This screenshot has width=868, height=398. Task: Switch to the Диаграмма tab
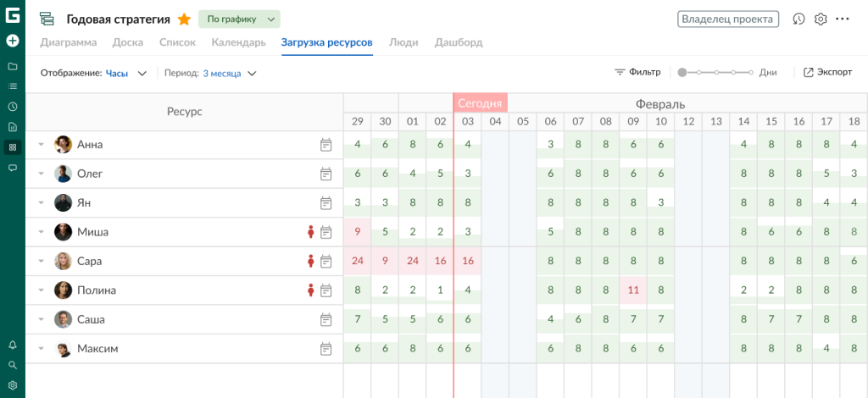pyautogui.click(x=69, y=42)
